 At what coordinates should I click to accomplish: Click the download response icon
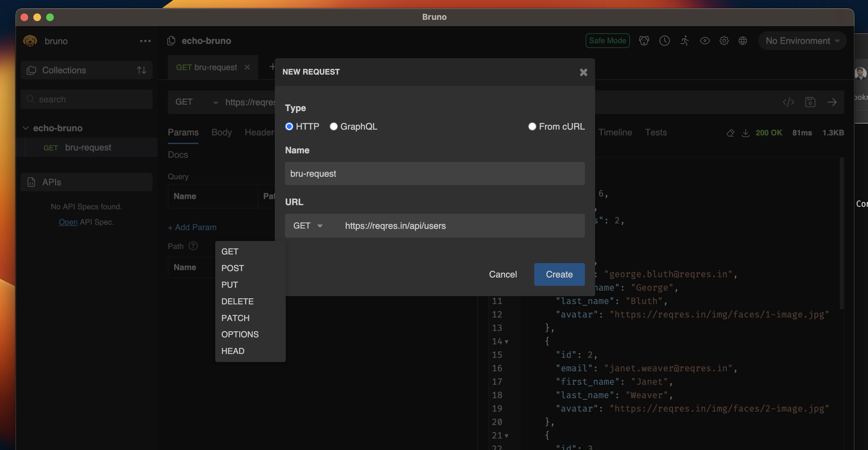coord(745,133)
